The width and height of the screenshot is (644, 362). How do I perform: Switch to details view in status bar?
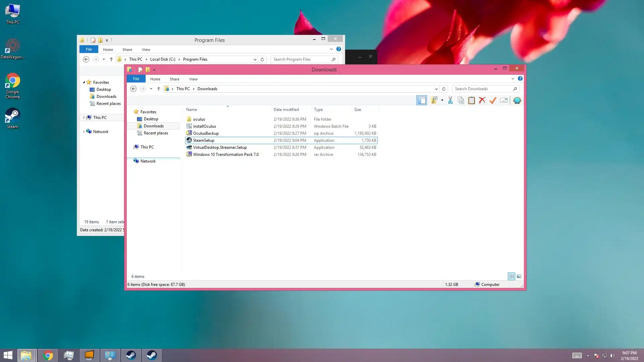pyautogui.click(x=511, y=276)
